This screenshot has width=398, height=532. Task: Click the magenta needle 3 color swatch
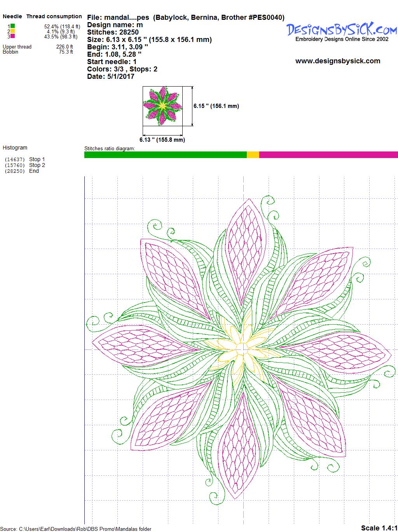point(13,36)
